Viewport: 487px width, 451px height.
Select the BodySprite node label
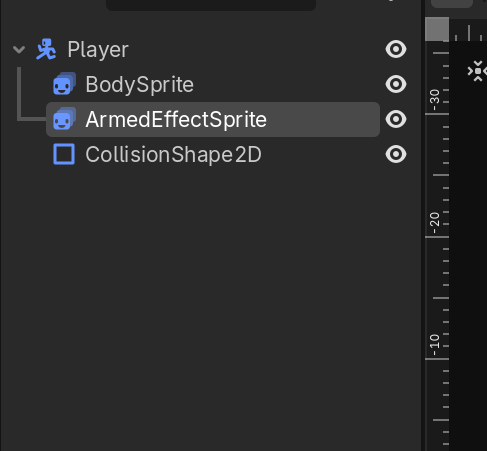point(139,85)
